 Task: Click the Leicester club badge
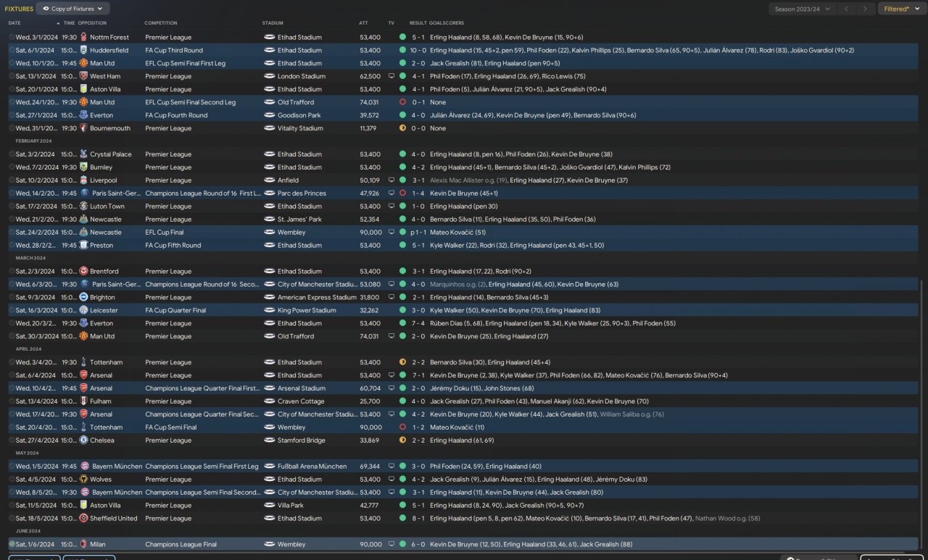pyautogui.click(x=84, y=311)
